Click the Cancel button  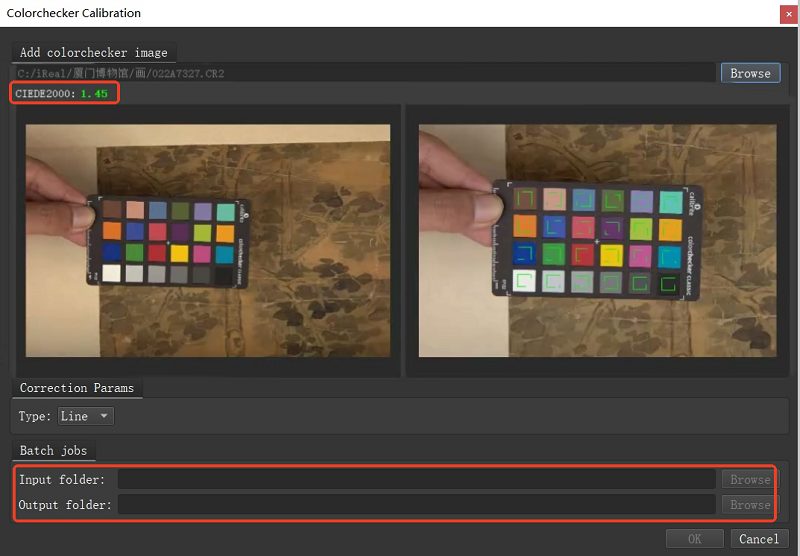click(759, 539)
